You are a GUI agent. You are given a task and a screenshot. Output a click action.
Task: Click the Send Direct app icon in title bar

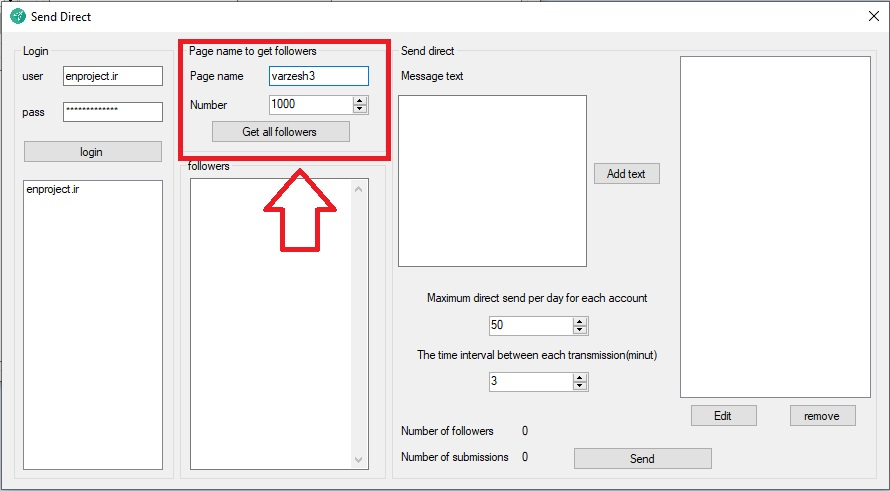[x=17, y=16]
